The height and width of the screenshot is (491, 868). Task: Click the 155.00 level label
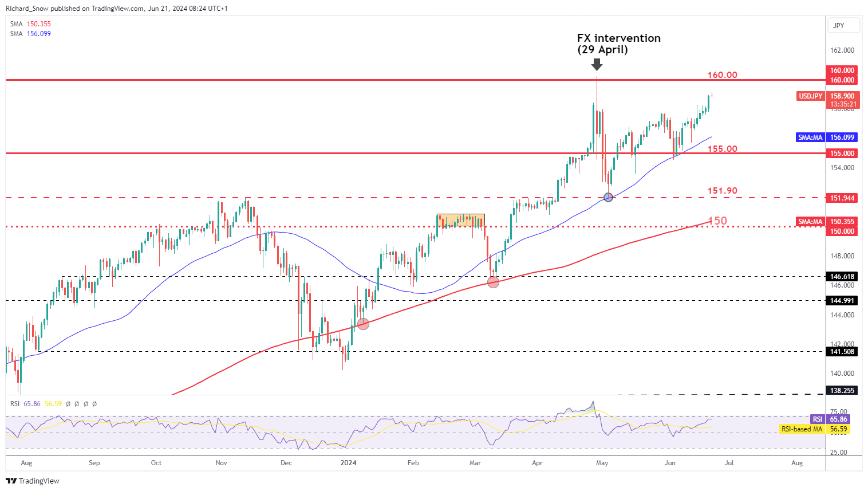pos(723,149)
